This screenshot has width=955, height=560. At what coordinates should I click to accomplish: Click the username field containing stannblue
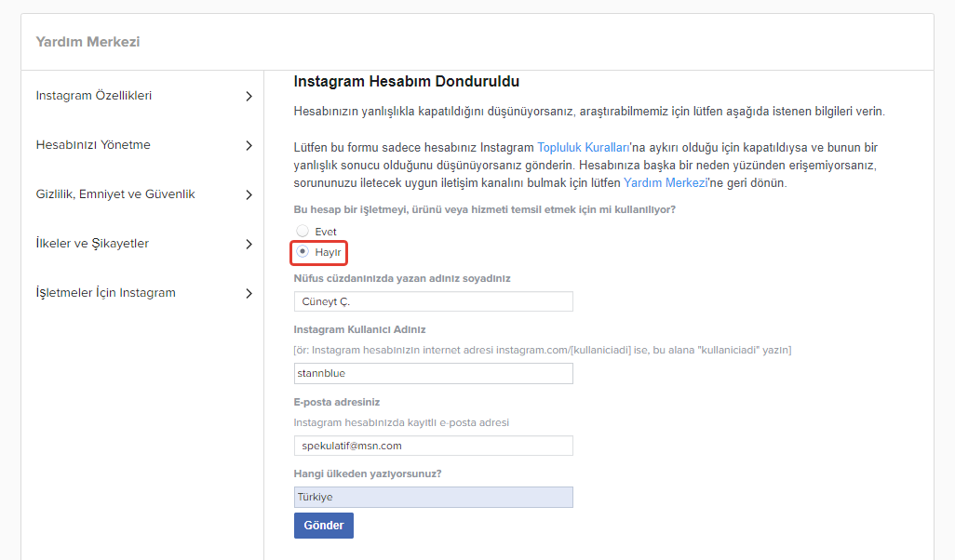click(x=433, y=373)
